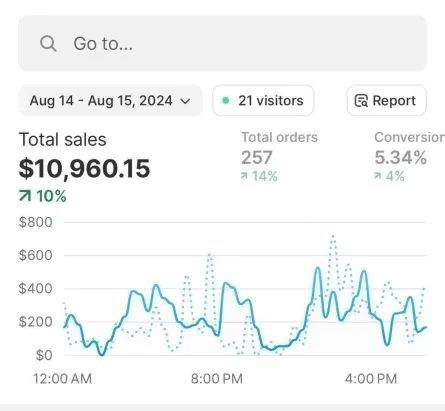Select the Aug 14 - Aug 15, 2024 range
Viewport: 445px width, 411px height.
pos(110,101)
